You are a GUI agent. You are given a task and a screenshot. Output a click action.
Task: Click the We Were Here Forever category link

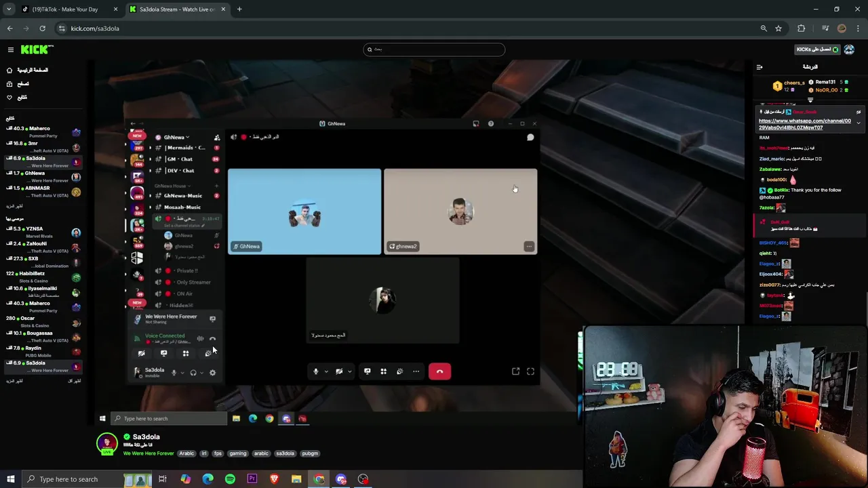point(149,453)
